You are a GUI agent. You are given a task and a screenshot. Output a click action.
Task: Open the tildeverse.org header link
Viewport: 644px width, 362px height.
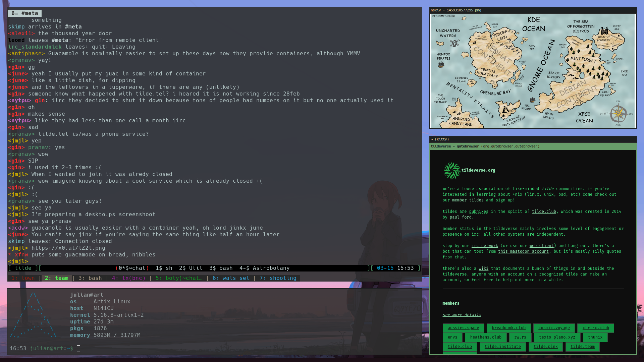point(478,170)
